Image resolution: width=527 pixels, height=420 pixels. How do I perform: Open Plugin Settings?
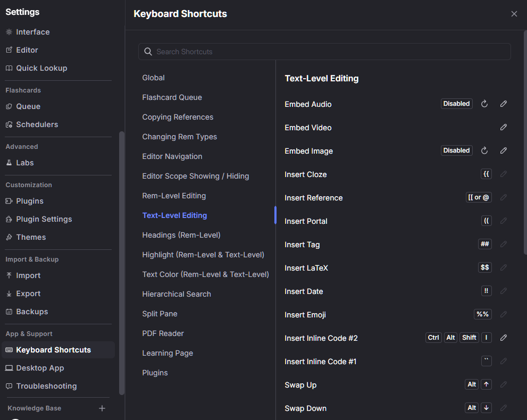tap(44, 220)
